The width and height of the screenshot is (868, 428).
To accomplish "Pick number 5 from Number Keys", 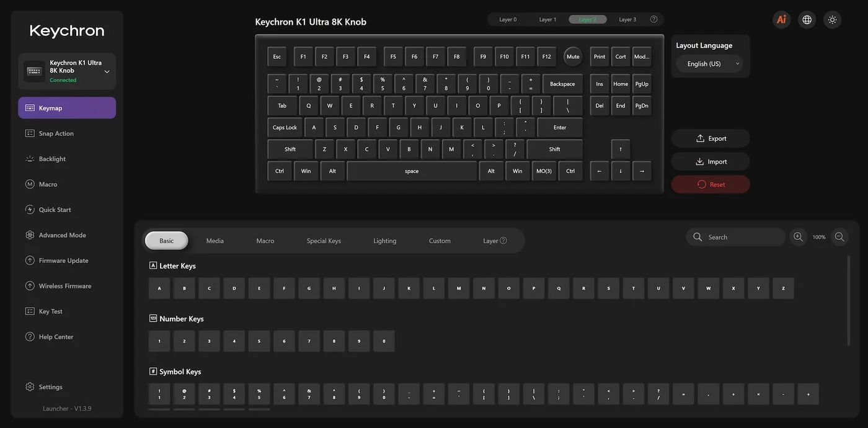I will [259, 341].
